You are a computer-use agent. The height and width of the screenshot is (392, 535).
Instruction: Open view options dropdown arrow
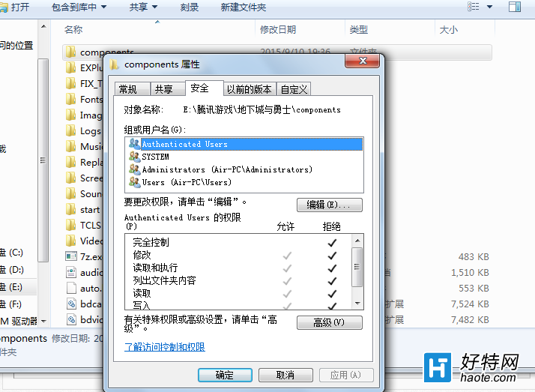tap(489, 7)
